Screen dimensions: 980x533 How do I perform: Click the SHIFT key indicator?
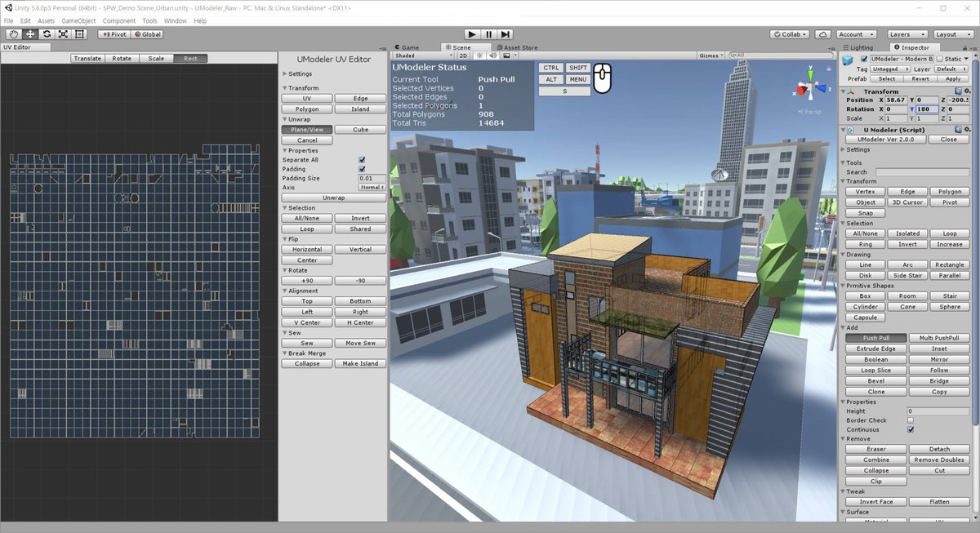coord(578,68)
